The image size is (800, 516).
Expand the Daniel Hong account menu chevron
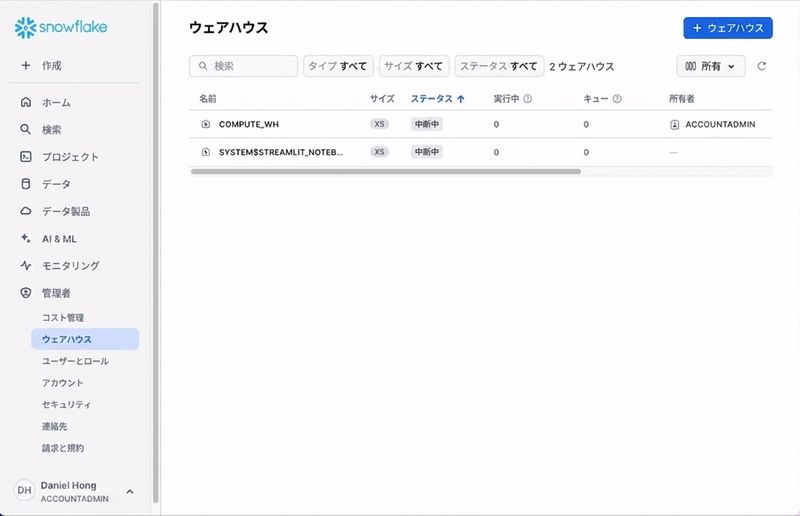click(x=130, y=492)
